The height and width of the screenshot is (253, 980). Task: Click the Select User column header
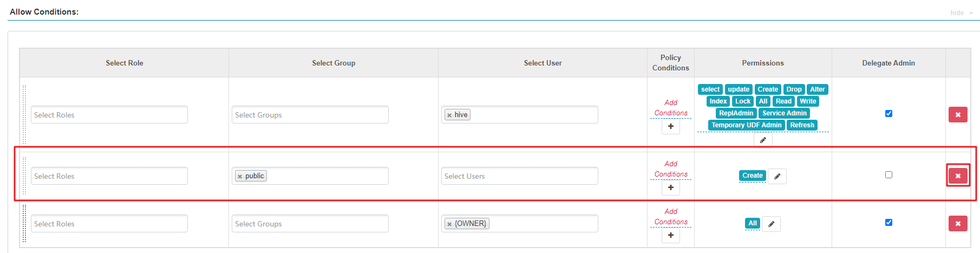click(x=543, y=63)
